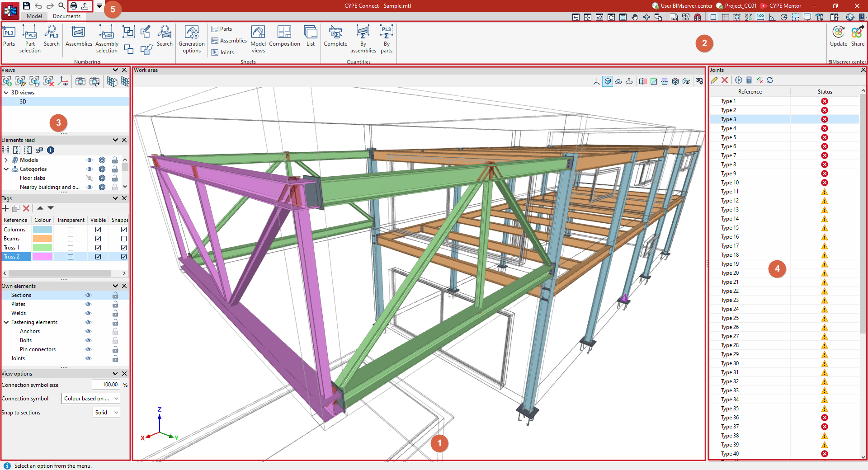Click the green Truss 1 colour swatch

(x=42, y=248)
